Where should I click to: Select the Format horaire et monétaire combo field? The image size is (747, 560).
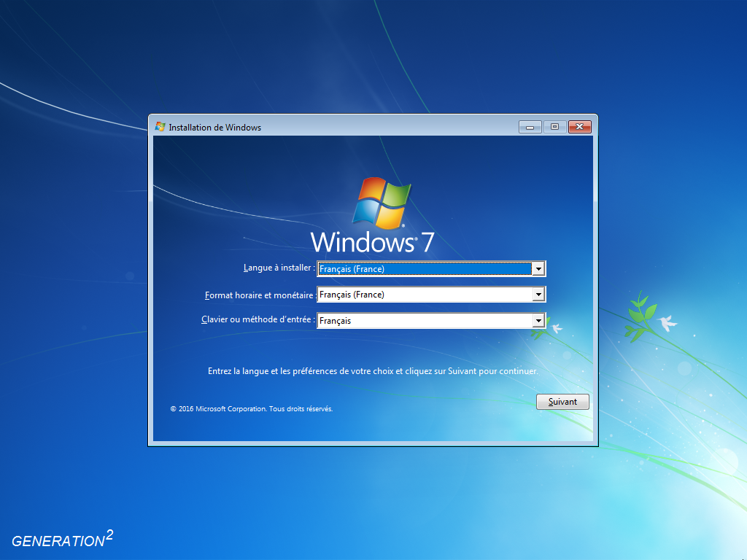(431, 295)
